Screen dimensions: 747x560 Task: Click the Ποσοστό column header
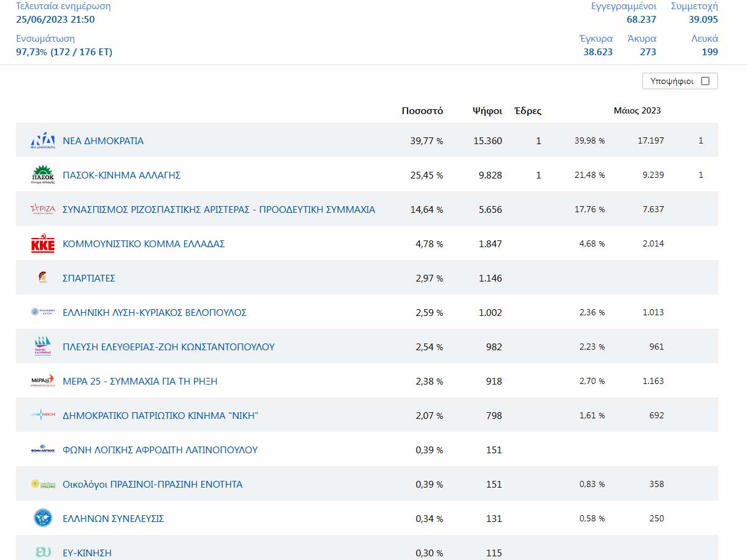[x=422, y=111]
